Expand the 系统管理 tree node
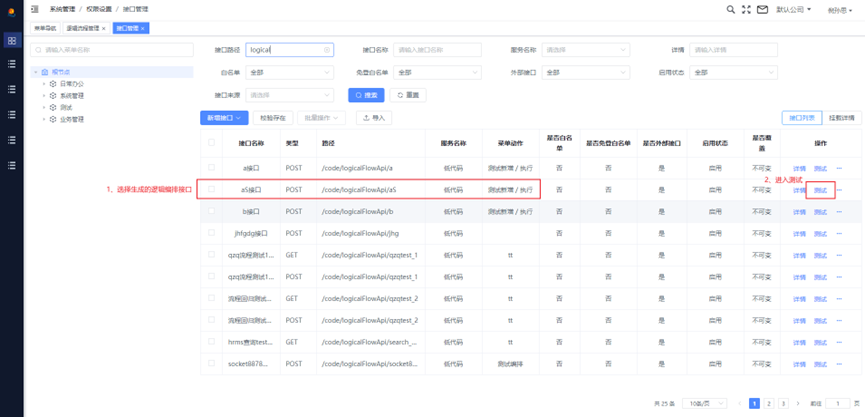 click(x=44, y=95)
